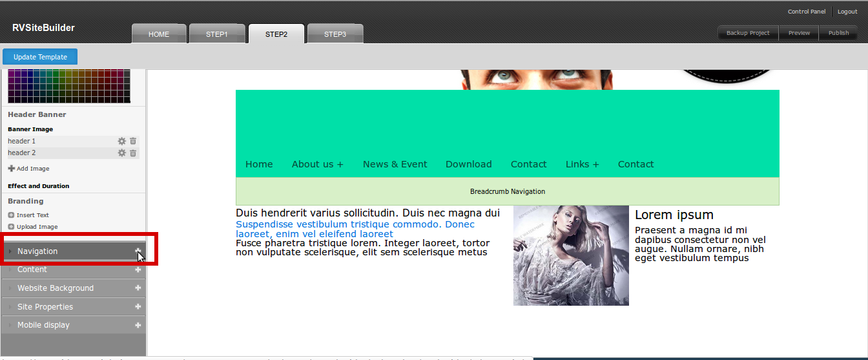Switch to the STEP3 tab
Screen dimensions: 868x360
click(x=335, y=34)
